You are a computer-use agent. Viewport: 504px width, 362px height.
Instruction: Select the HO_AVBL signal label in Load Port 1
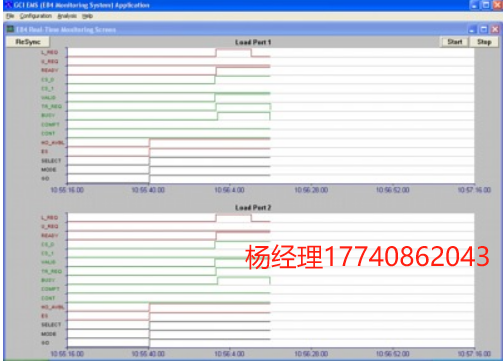pos(53,143)
